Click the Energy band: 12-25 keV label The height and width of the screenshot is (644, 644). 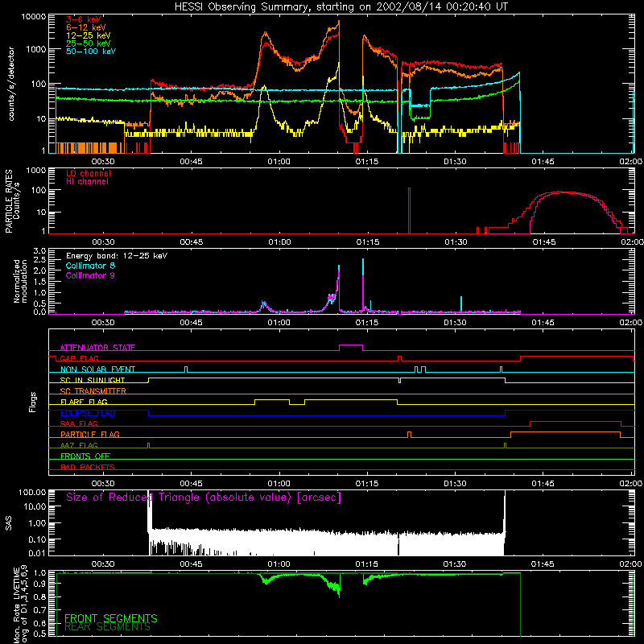tap(117, 256)
